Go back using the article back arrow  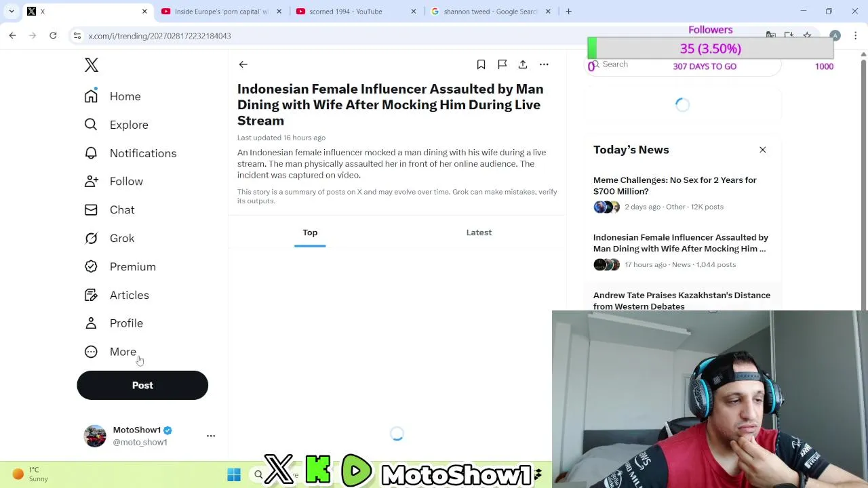coord(243,64)
